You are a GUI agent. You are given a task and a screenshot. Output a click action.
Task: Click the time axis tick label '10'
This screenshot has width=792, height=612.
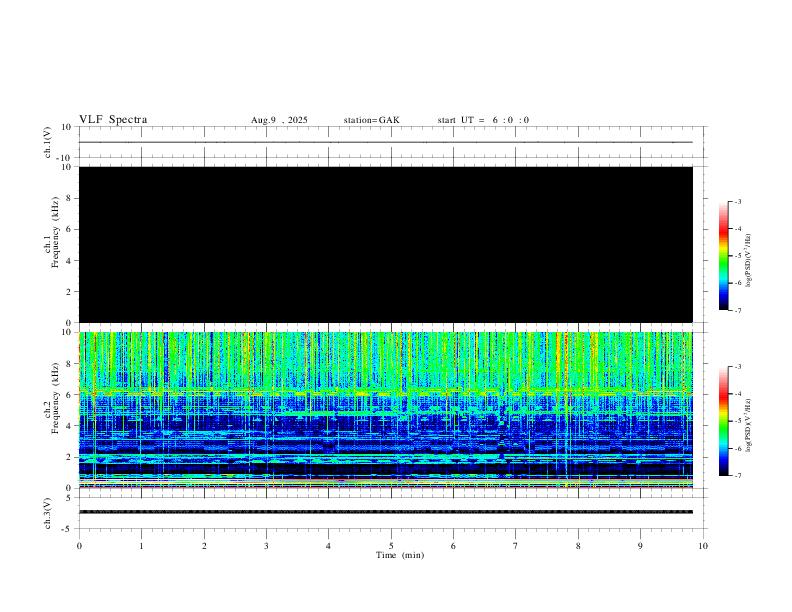pyautogui.click(x=703, y=546)
